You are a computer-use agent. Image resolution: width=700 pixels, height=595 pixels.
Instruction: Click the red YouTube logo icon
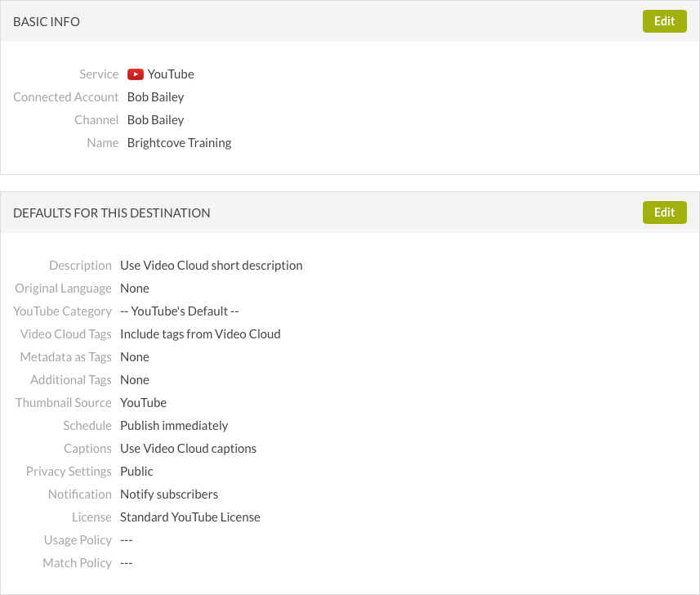point(136,74)
